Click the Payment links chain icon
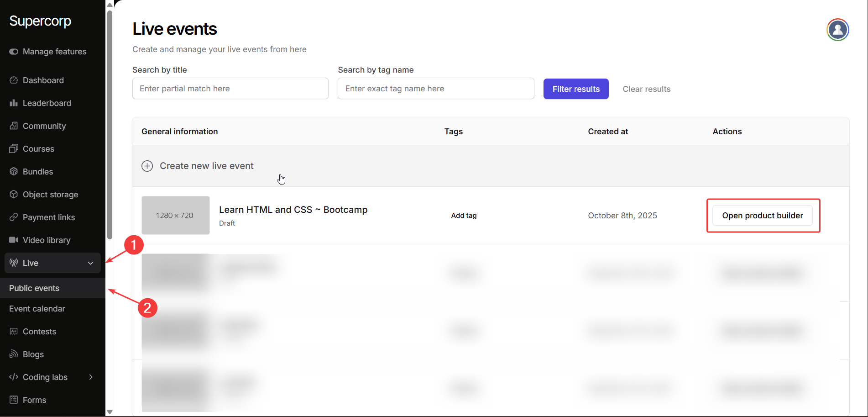The height and width of the screenshot is (417, 868). [x=14, y=217]
